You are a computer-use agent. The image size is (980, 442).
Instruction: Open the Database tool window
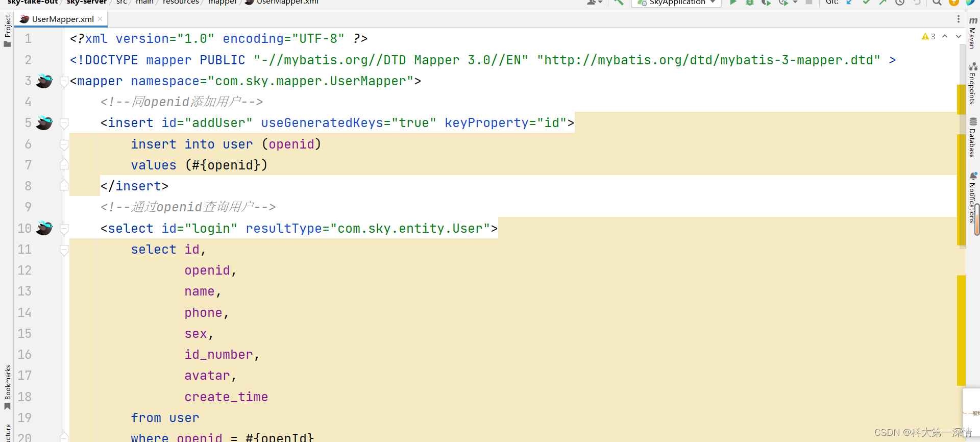[973, 138]
